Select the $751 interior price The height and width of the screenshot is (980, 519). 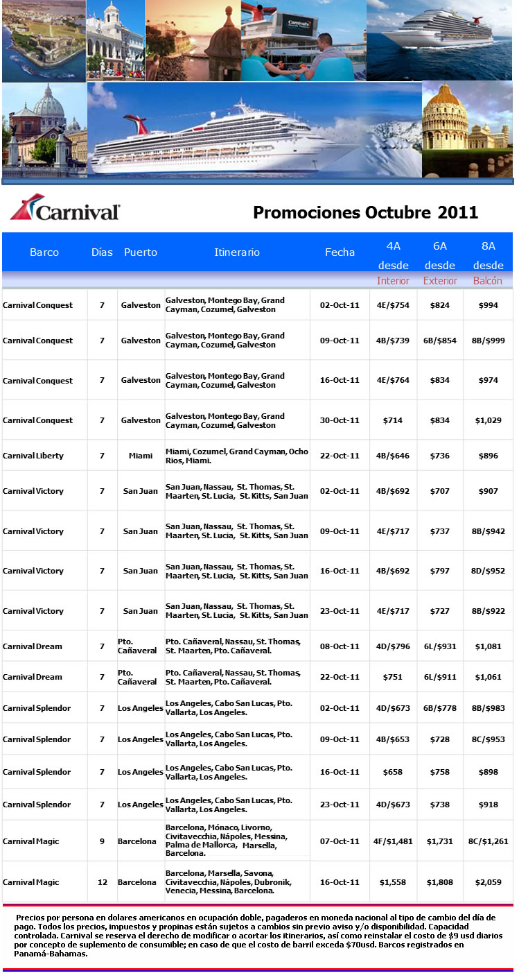pyautogui.click(x=393, y=677)
